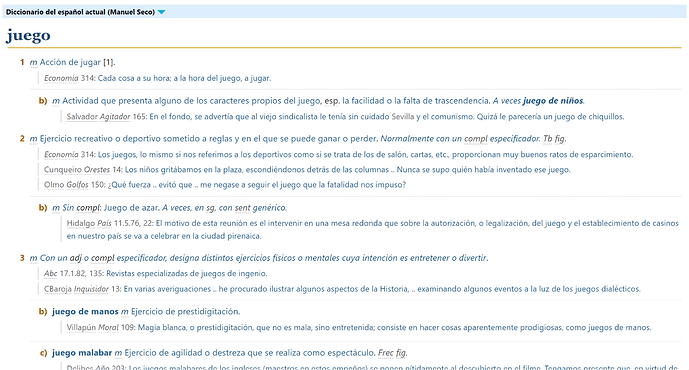
Task: Click the 'Diccionario del español actual (Manuel Seco)' title
Action: pyautogui.click(x=80, y=12)
